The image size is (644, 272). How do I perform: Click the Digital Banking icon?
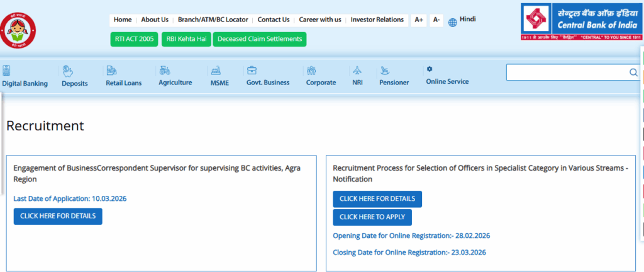6,70
